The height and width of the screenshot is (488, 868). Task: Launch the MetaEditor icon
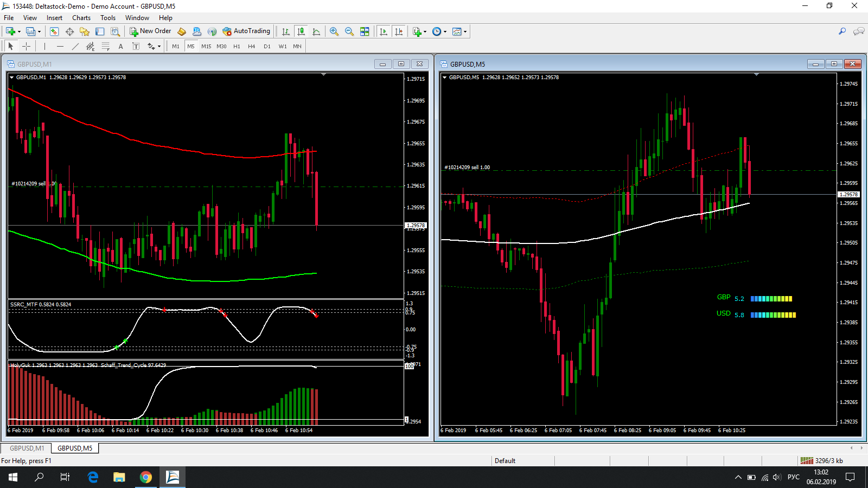[x=182, y=31]
